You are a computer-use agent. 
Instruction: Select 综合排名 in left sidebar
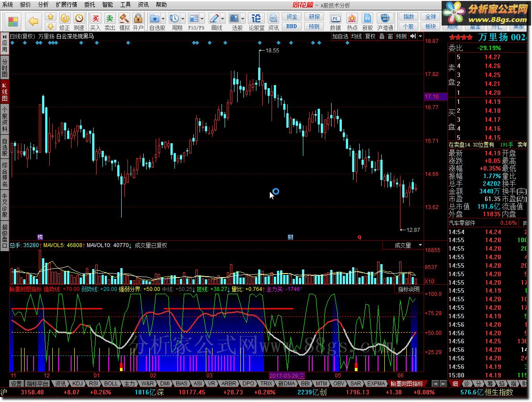4,175
